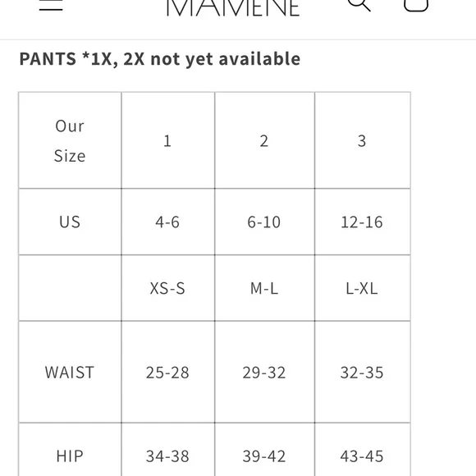Click the MAMENE logo

[x=233, y=7]
